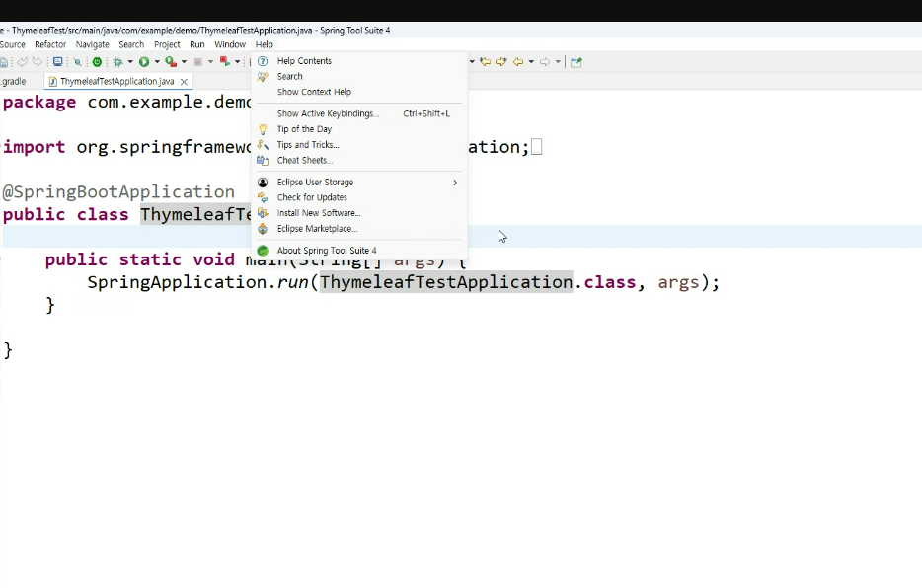922x588 pixels.
Task: Click the lightbulb icon beside Tip of the Day
Action: tap(263, 129)
